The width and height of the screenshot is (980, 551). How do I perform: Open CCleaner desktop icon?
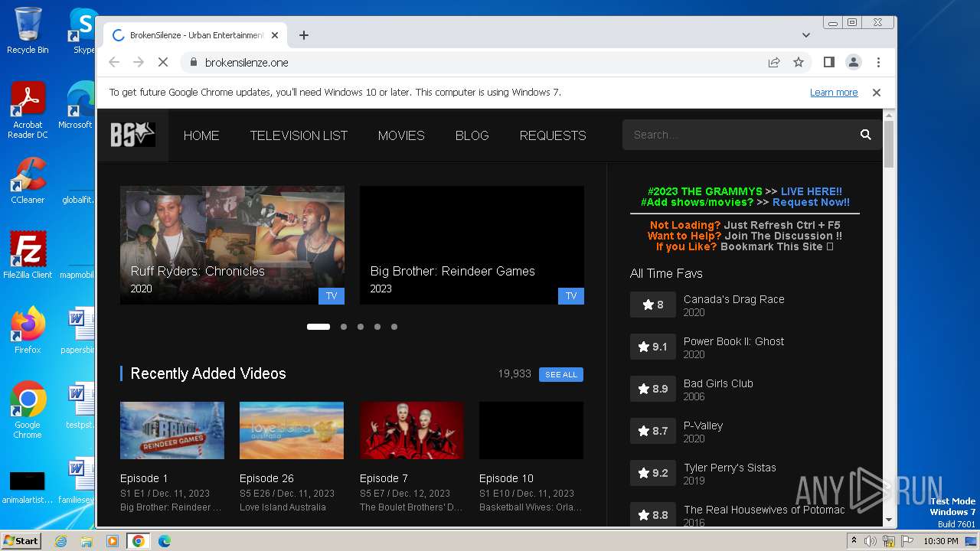coord(28,181)
